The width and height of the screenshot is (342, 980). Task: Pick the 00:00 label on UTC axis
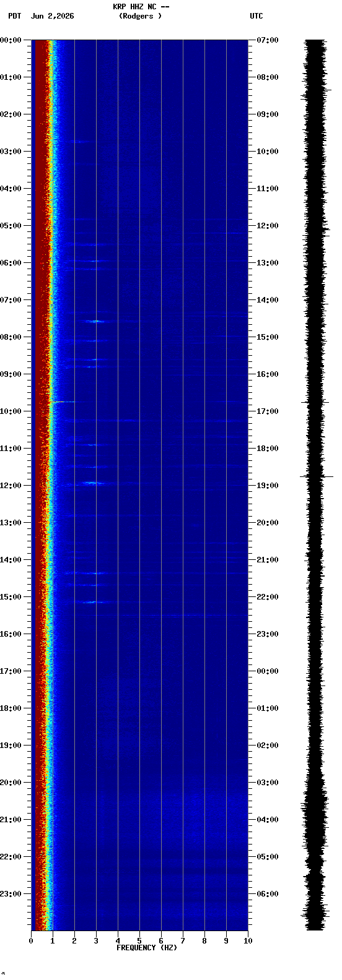coord(268,671)
